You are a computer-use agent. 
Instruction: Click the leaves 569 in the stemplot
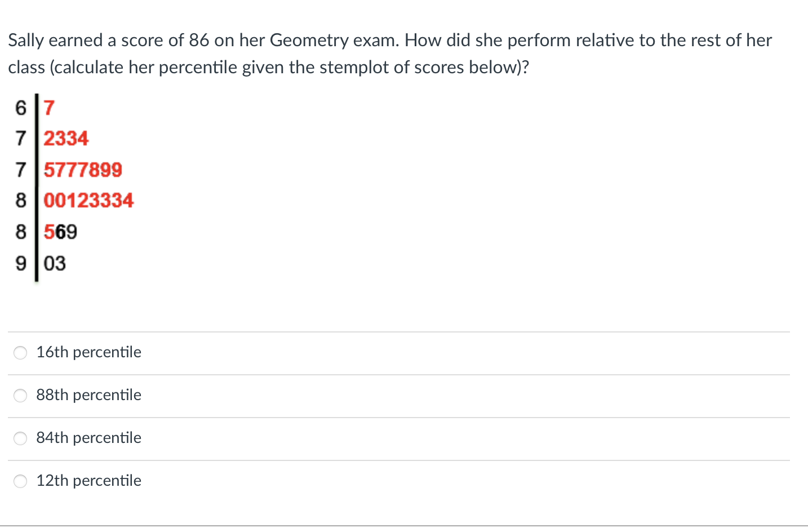click(60, 232)
